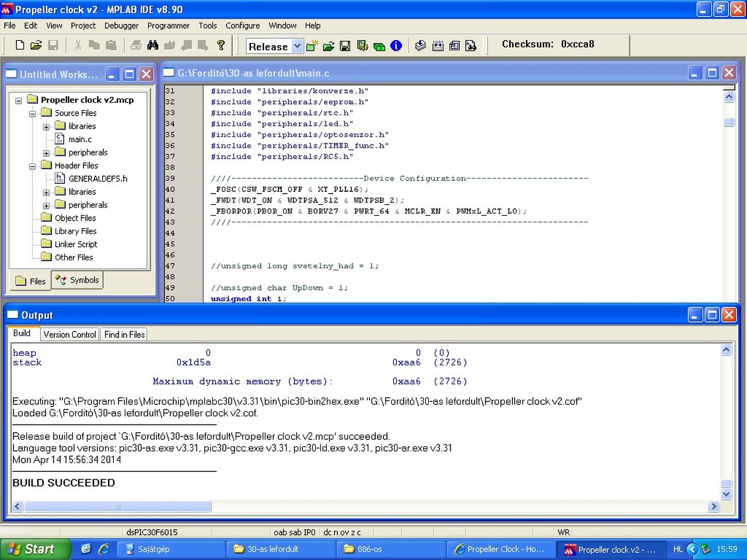The width and height of the screenshot is (747, 560).
Task: Collapse the Header Files folder
Action: click(x=33, y=166)
